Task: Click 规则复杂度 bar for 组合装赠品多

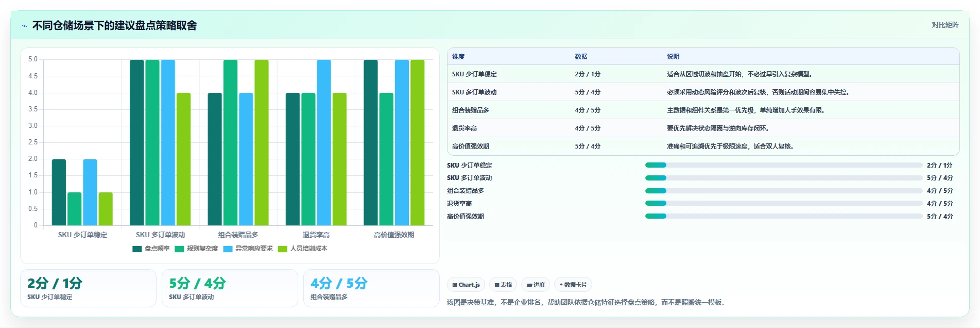Action: click(230, 143)
